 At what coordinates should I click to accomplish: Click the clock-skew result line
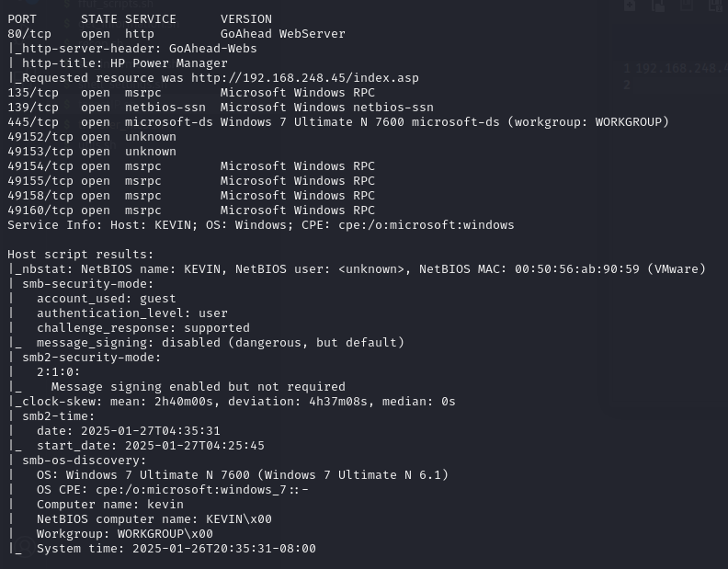tap(232, 402)
